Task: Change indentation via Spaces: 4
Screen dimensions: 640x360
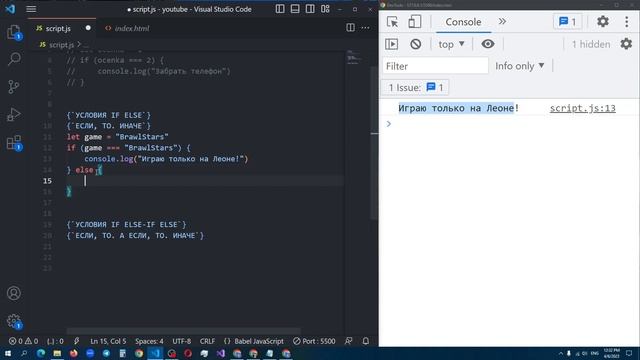Action: coord(149,341)
